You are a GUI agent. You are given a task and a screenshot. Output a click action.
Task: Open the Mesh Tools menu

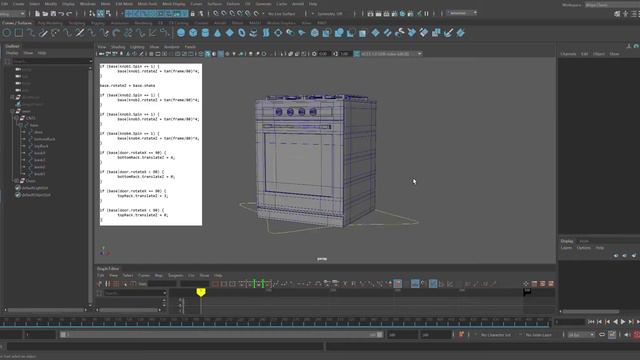(147, 4)
